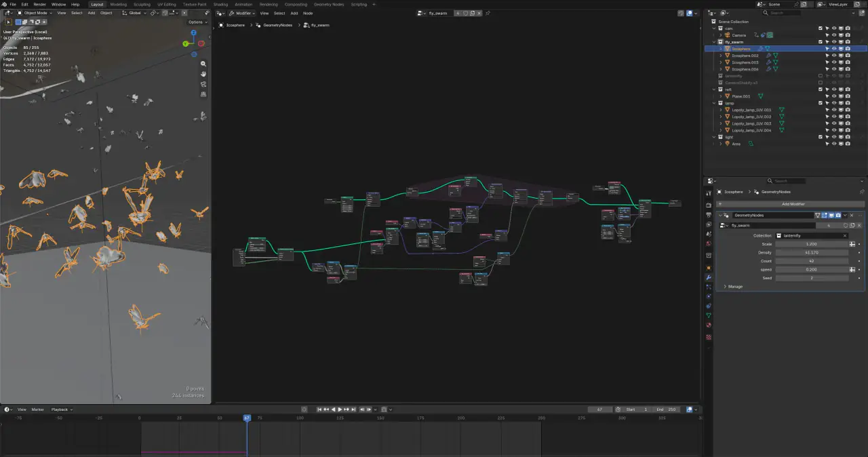Clear the lanternfly collection field X
This screenshot has height=457, width=868.
[845, 235]
